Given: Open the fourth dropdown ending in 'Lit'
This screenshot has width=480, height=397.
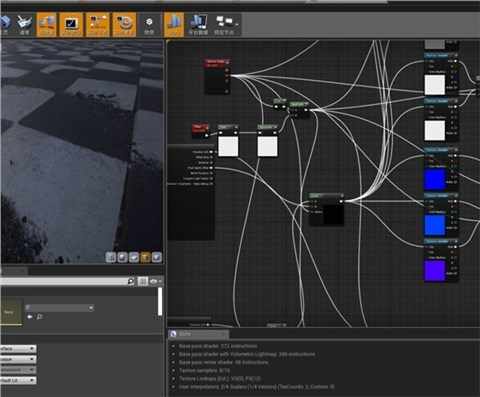Looking at the screenshot, I should 18,380.
